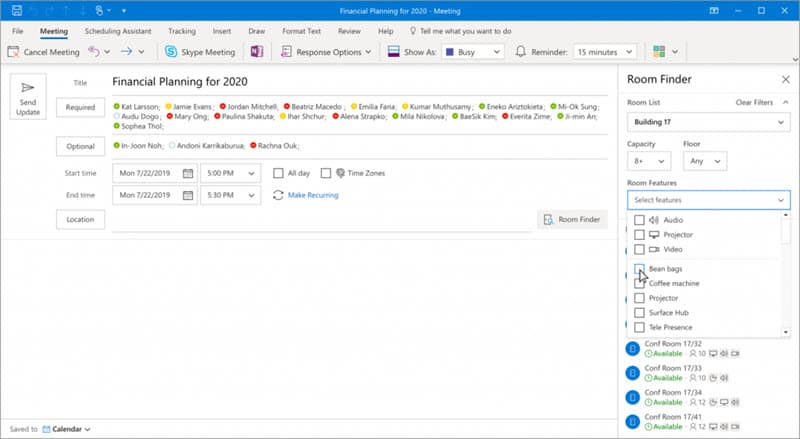Viewport: 800px width, 439px height.
Task: Click the purple Busy color swatch
Action: tap(449, 52)
